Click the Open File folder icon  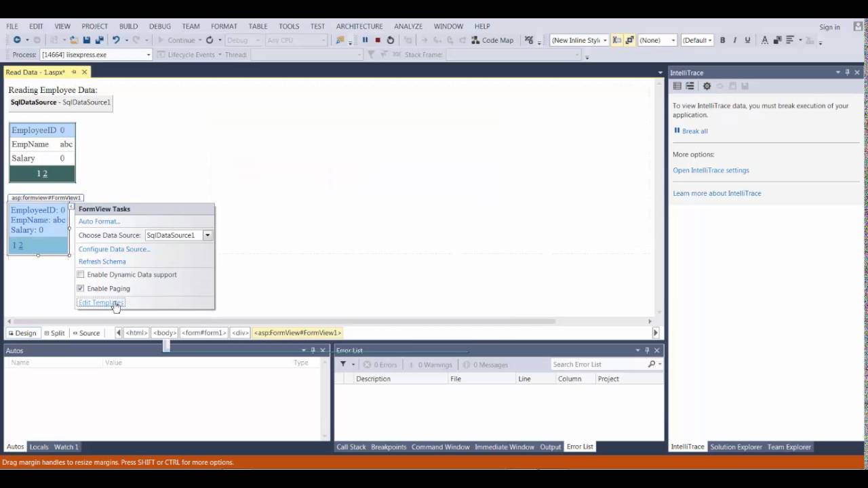[75, 40]
